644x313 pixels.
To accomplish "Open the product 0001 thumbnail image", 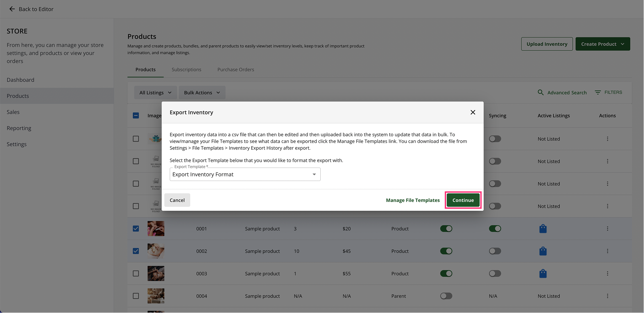I will tap(156, 229).
